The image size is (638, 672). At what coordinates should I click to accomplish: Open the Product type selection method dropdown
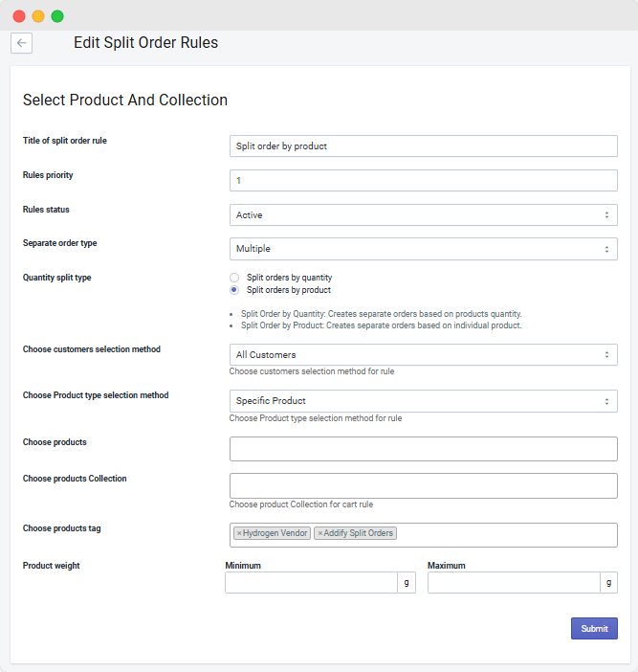pos(423,401)
